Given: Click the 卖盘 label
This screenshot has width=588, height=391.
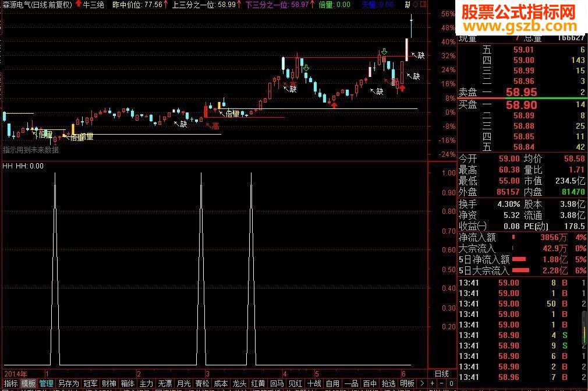Looking at the screenshot, I should tap(467, 92).
